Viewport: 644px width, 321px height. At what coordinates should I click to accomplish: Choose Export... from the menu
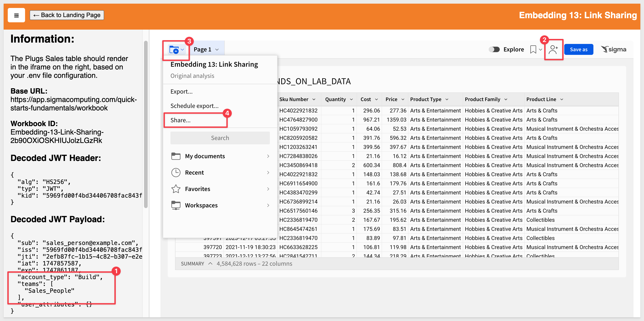[x=220, y=92]
